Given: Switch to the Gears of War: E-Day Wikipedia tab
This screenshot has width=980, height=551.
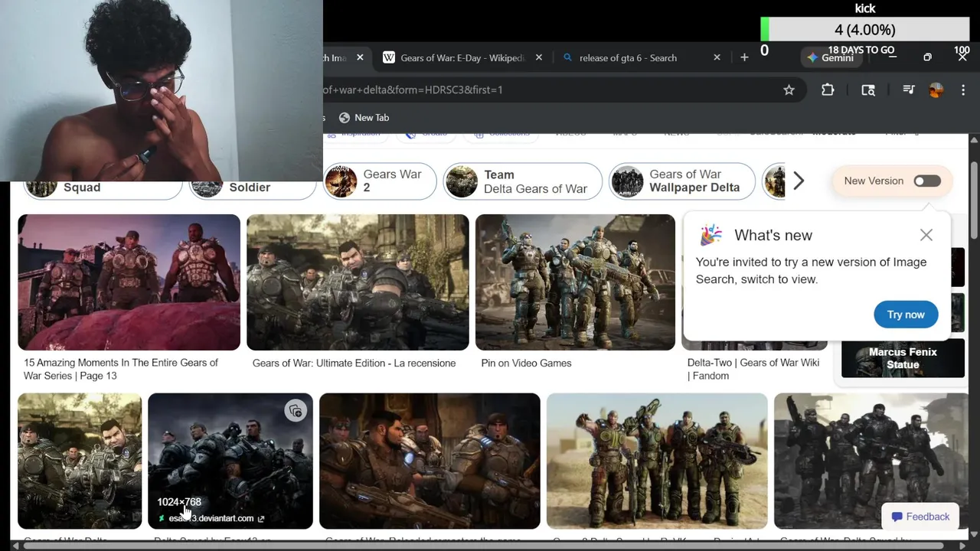Looking at the screenshot, I should click(461, 57).
